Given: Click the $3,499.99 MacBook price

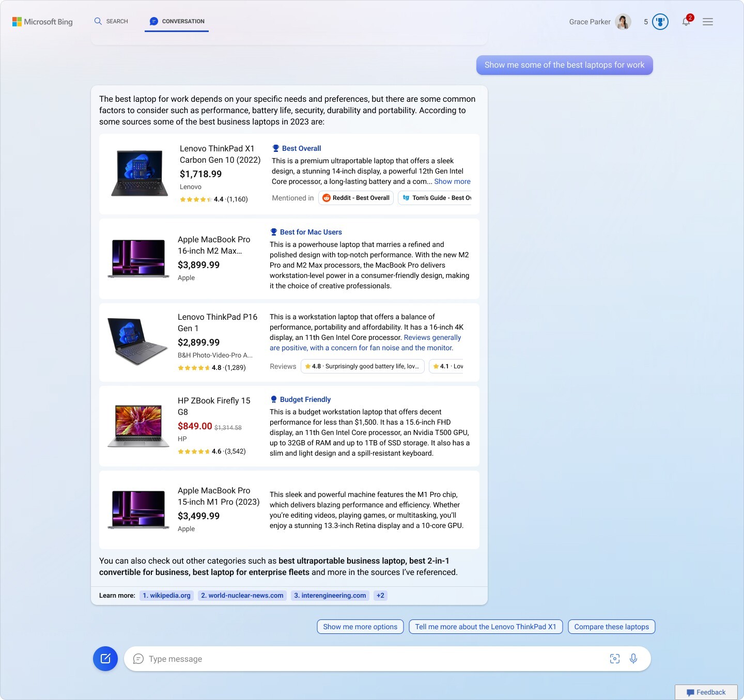Looking at the screenshot, I should pyautogui.click(x=199, y=516).
